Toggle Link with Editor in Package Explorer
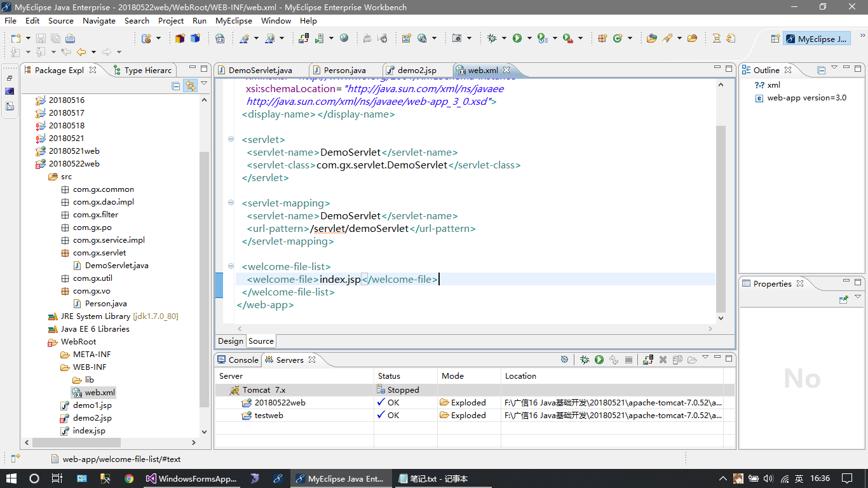The height and width of the screenshot is (488, 868). tap(189, 86)
